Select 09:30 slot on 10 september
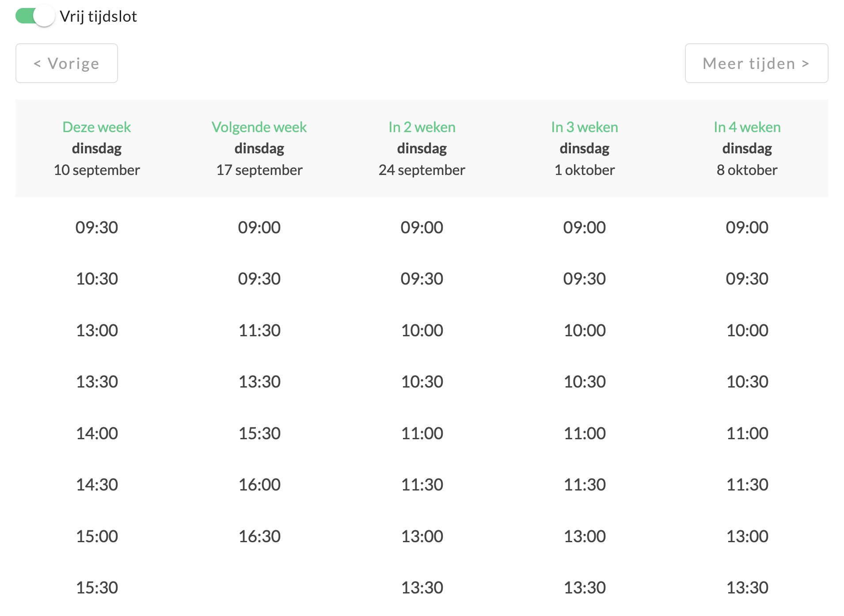The height and width of the screenshot is (616, 844). pos(97,228)
